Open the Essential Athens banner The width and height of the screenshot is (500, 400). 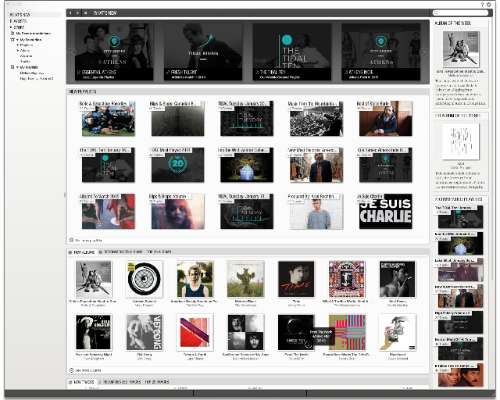(x=114, y=52)
